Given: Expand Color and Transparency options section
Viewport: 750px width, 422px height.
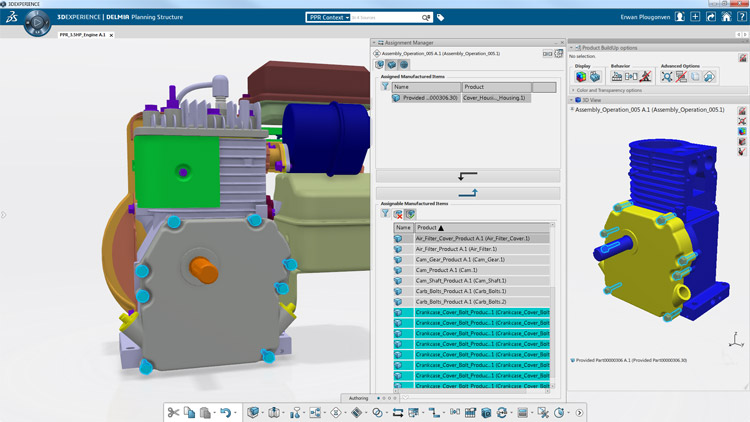Looking at the screenshot, I should click(x=572, y=90).
